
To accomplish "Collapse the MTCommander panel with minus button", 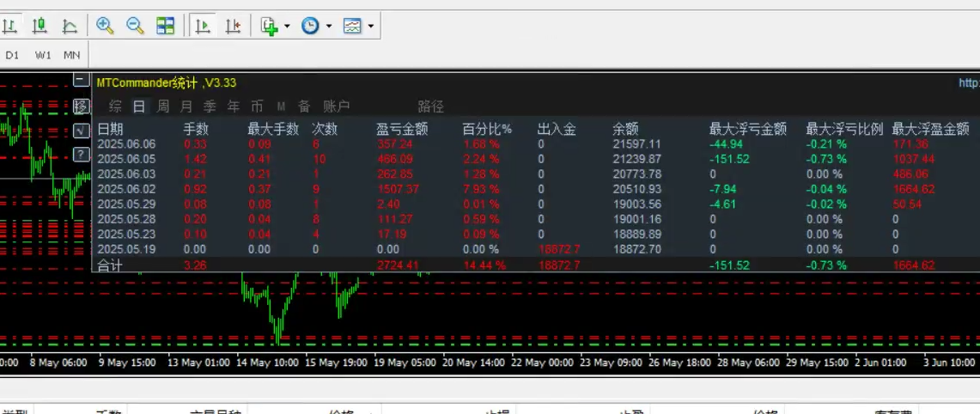I will click(x=81, y=79).
